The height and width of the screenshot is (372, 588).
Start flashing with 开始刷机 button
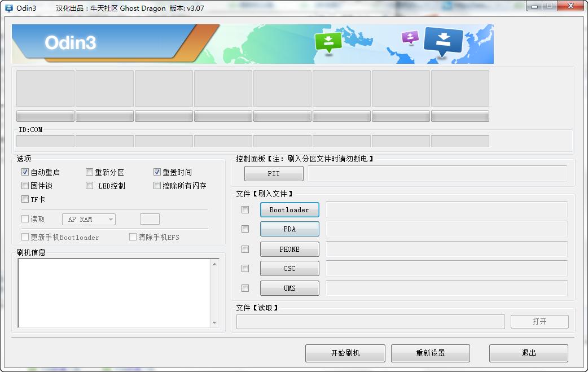click(x=345, y=353)
